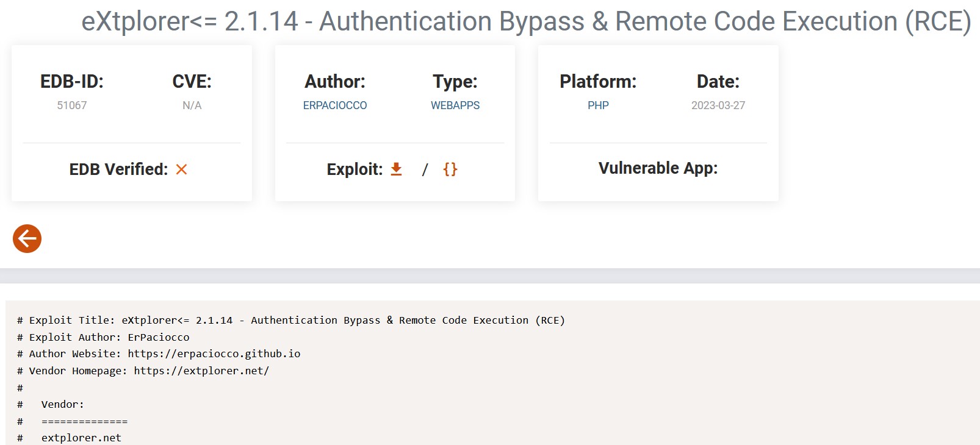The image size is (980, 445).
Task: Click the date 2023-03-27
Action: click(x=718, y=105)
